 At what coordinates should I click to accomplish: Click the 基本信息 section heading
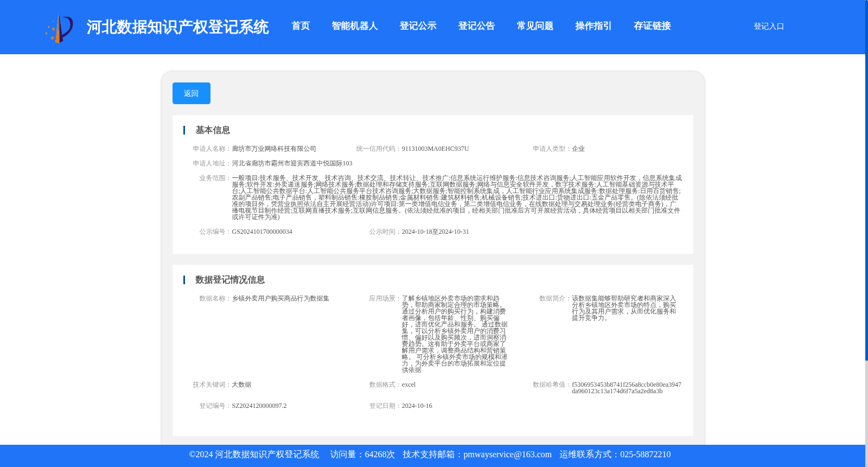point(213,130)
